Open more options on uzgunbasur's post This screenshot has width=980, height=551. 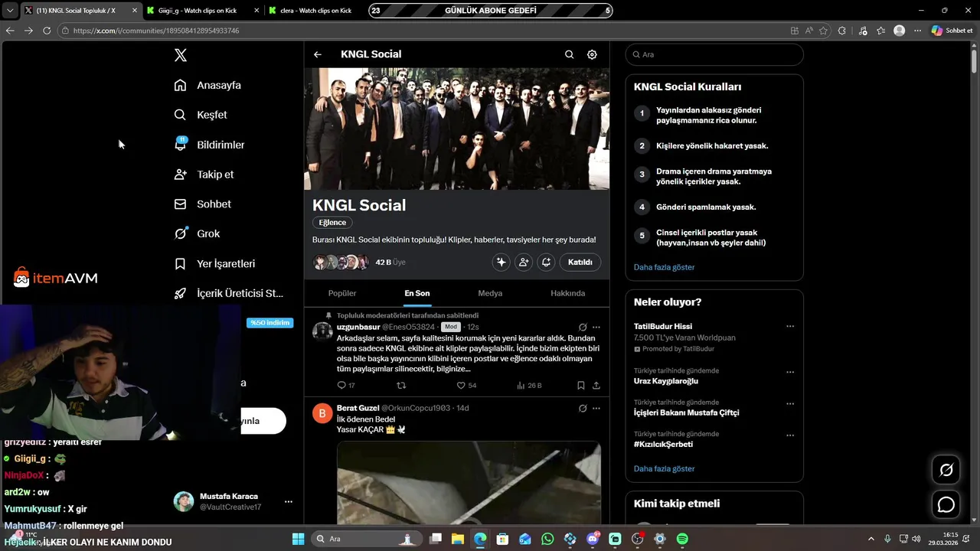pyautogui.click(x=596, y=327)
